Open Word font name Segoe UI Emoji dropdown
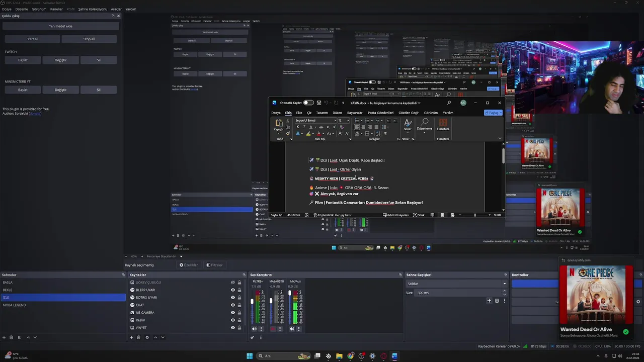 (x=335, y=121)
